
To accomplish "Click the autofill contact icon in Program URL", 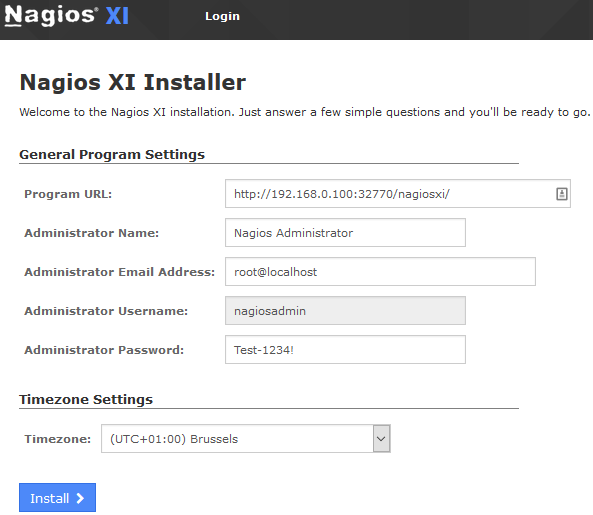I will coord(562,194).
